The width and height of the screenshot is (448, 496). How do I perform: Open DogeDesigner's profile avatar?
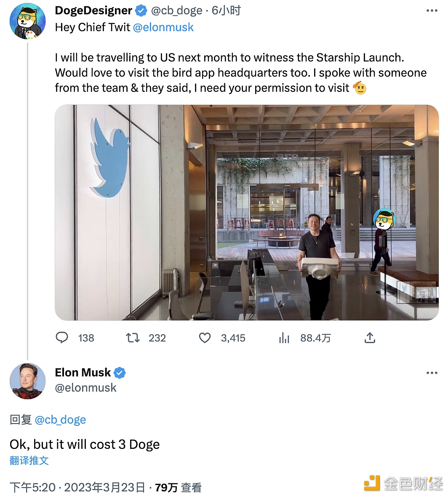(28, 21)
